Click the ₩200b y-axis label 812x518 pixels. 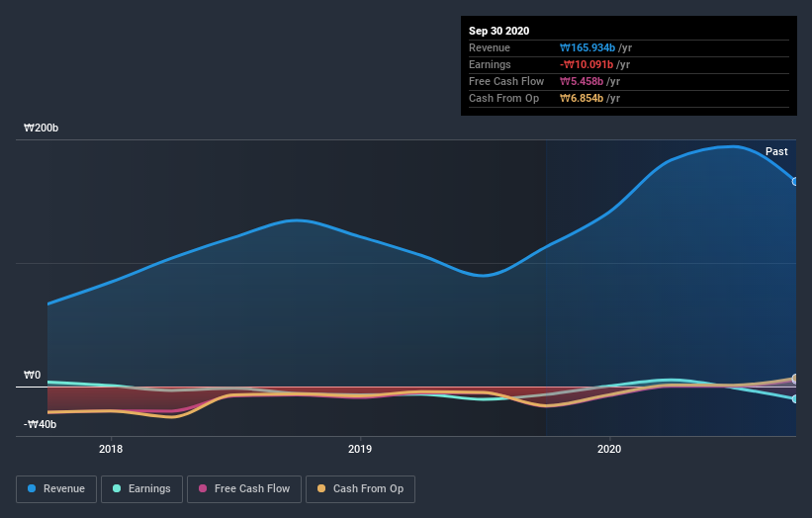[41, 128]
